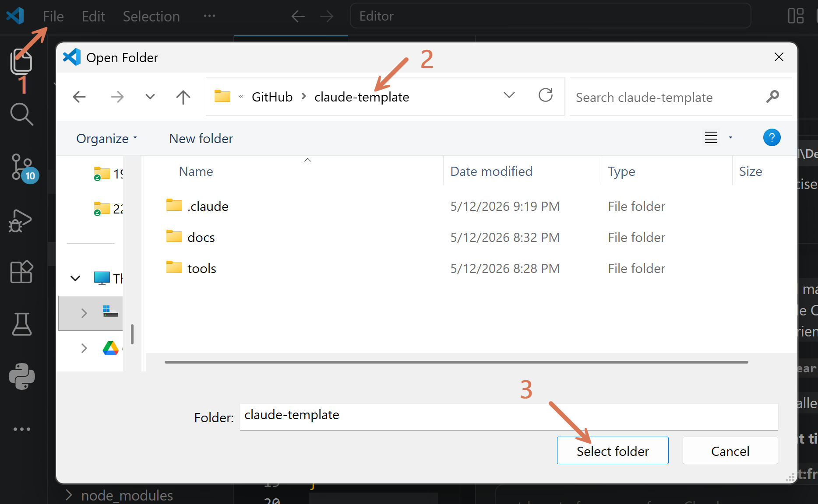The image size is (818, 504).
Task: Go forward in the Open Folder dialog
Action: click(117, 97)
